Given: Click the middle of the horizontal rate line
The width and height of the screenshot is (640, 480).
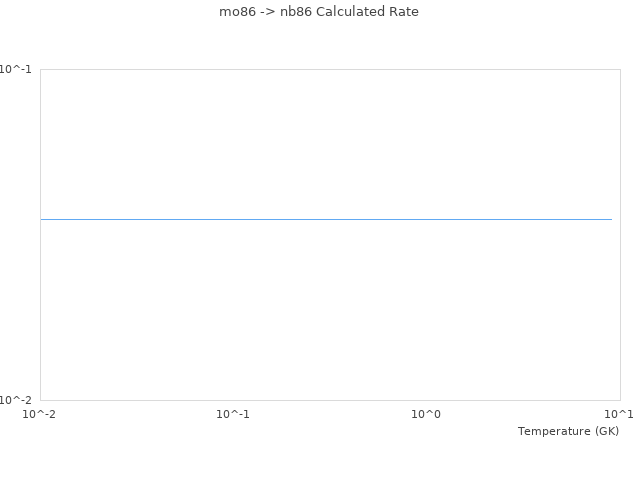Looking at the screenshot, I should [326, 219].
